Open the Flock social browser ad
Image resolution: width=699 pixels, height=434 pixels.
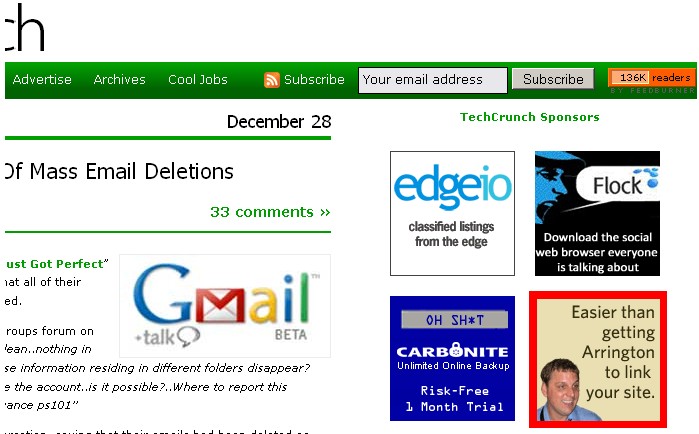[597, 213]
